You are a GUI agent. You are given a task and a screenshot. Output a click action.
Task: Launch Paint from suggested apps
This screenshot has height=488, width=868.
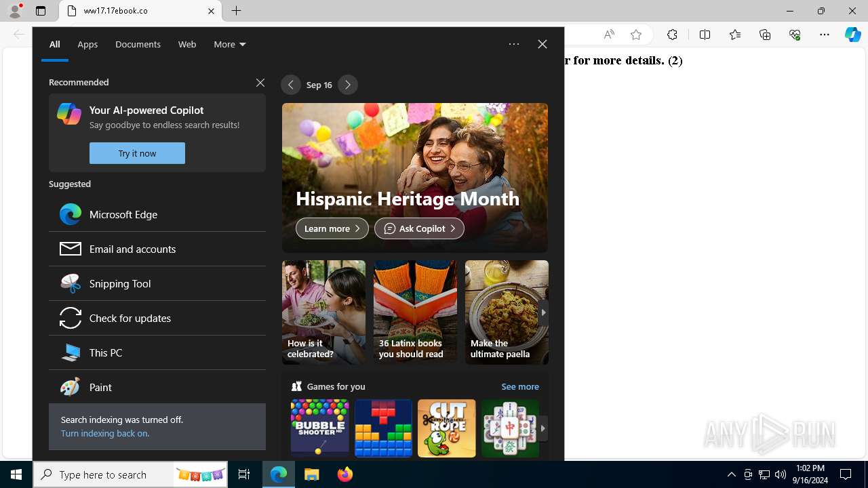point(157,387)
